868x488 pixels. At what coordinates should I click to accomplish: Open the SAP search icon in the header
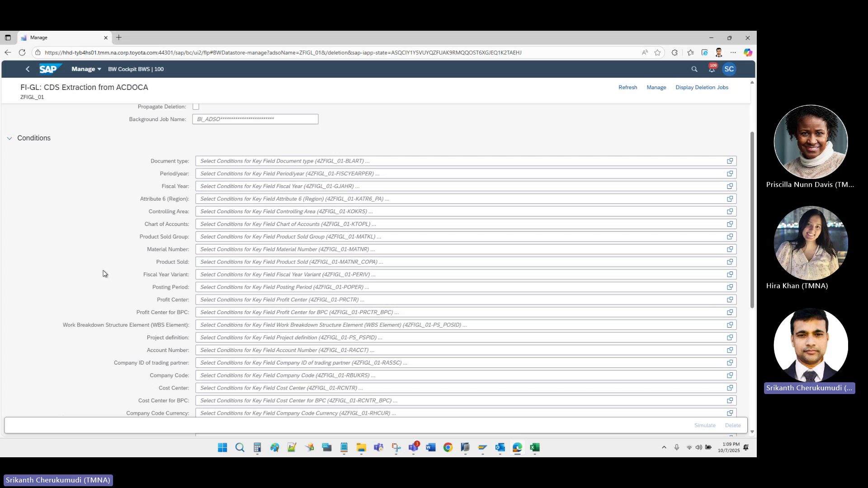(694, 69)
